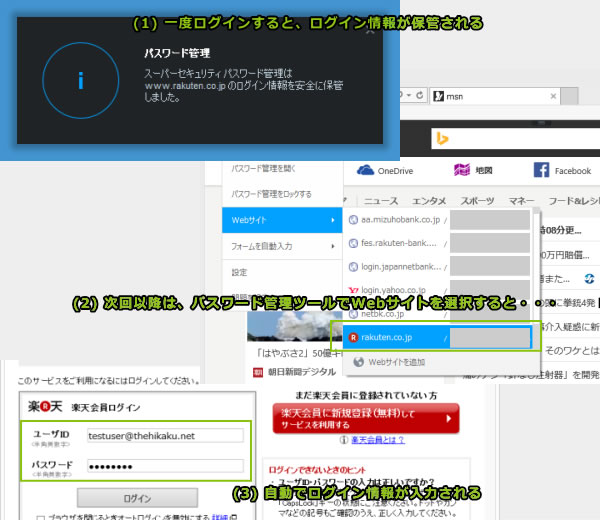Viewport: 600px width, 520px height.
Task: Click the login.japannetbank site icon
Action: (x=353, y=267)
